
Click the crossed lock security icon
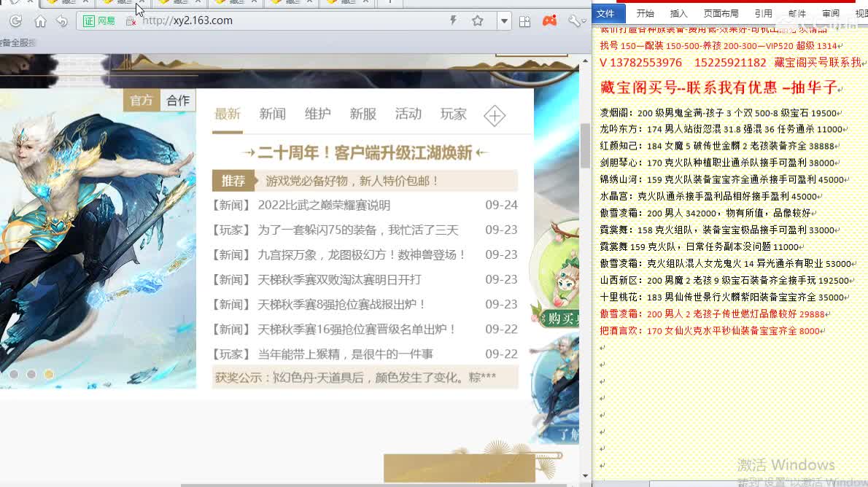click(x=131, y=21)
